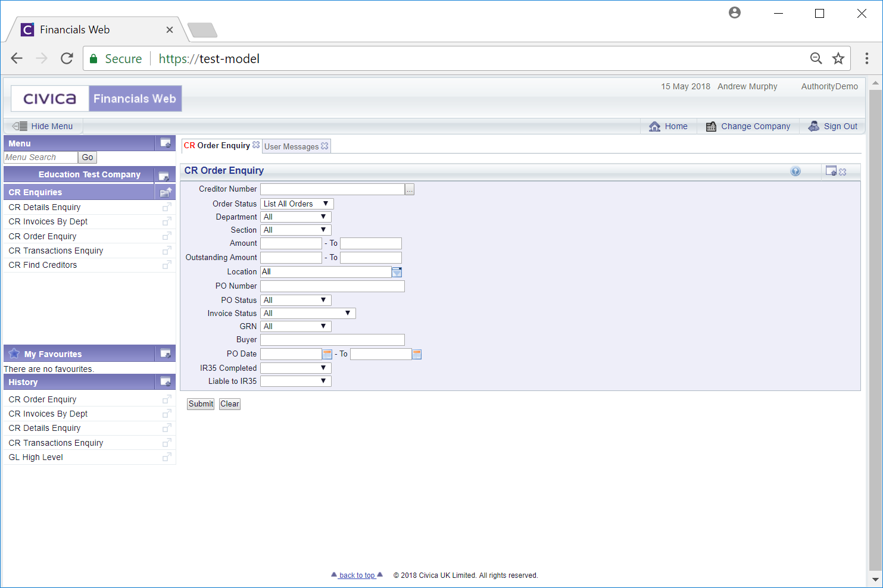This screenshot has width=883, height=588.
Task: Follow the back to top link
Action: pos(357,576)
